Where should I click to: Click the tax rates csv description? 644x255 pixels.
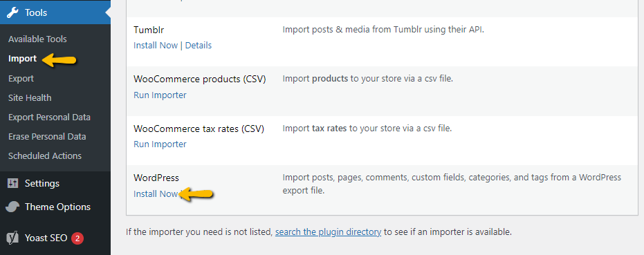tap(367, 129)
